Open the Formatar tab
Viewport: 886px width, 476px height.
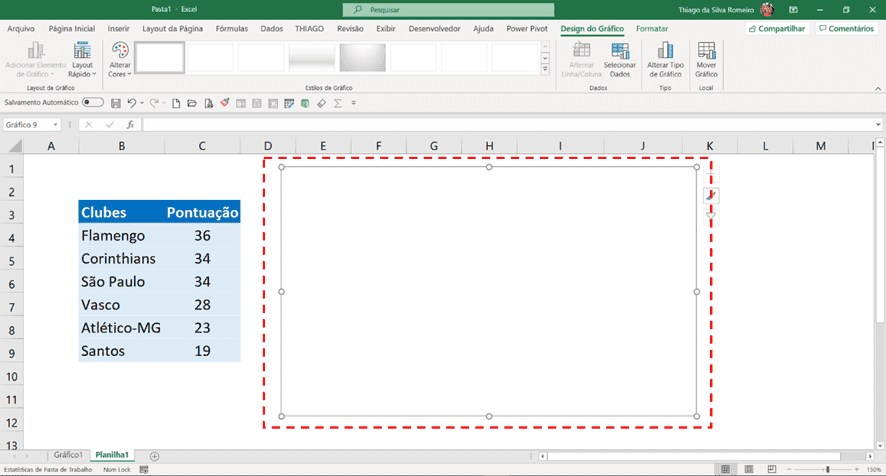click(652, 28)
